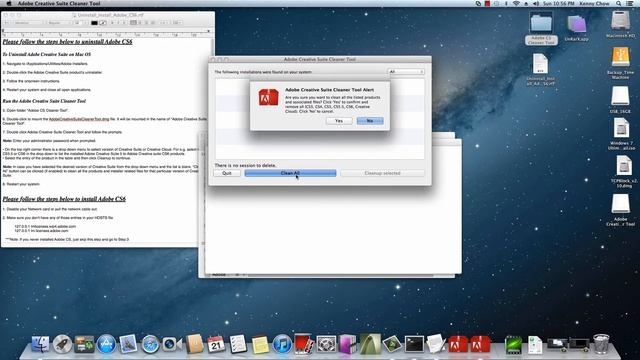
Task: Click Wi-Fi status icon in menu bar
Action: (x=516, y=4)
